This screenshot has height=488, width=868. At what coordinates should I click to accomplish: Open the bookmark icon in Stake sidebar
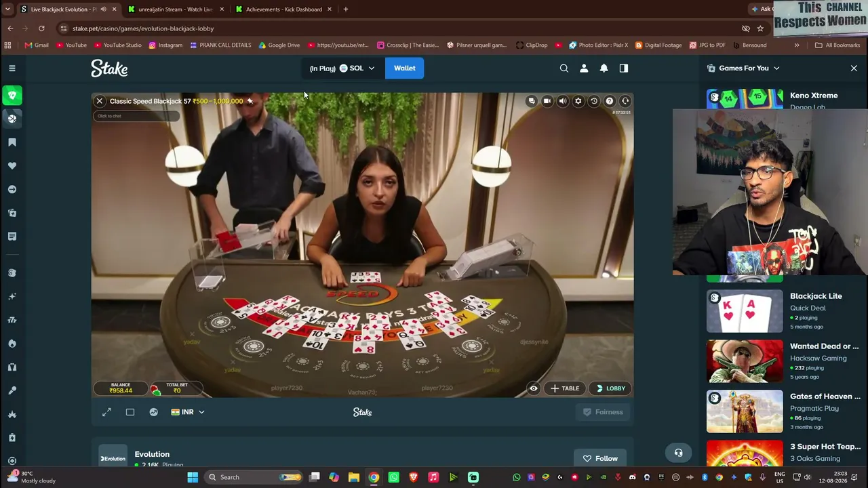tap(12, 142)
